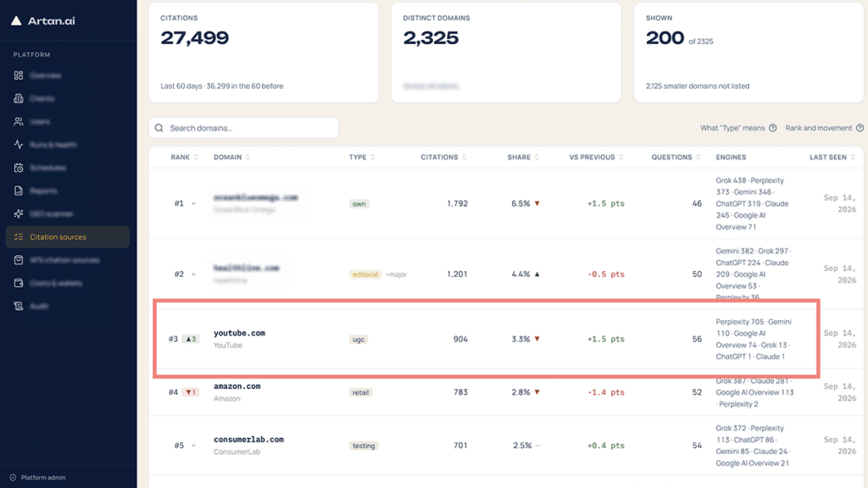The height and width of the screenshot is (488, 868).
Task: Click the red down arrow beside 6.5% share
Action: pyautogui.click(x=537, y=203)
